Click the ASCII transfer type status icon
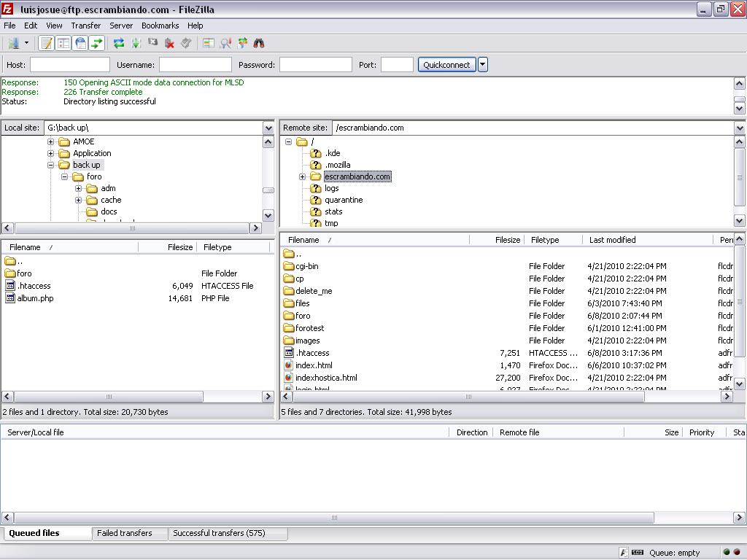The width and height of the screenshot is (747, 560). coord(623,553)
